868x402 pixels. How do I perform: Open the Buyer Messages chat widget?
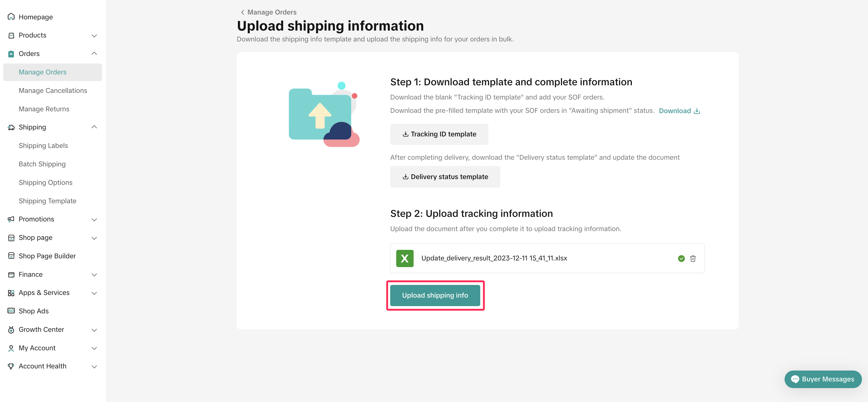coord(822,379)
